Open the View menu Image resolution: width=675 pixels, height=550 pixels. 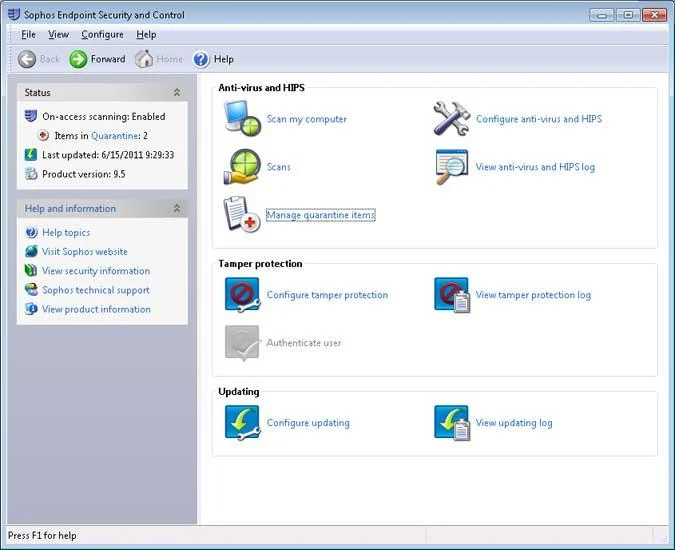tap(58, 34)
